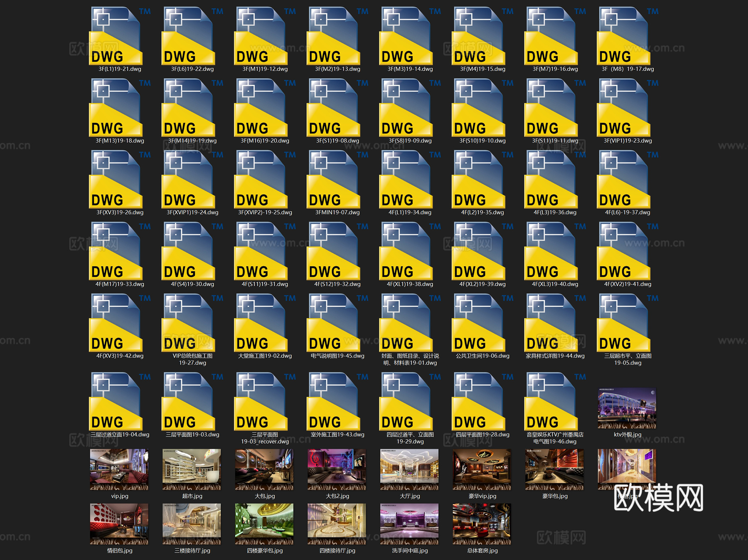
Task: Click the 3F(VIP1)19-23.dwg drawing icon
Action: point(623,108)
